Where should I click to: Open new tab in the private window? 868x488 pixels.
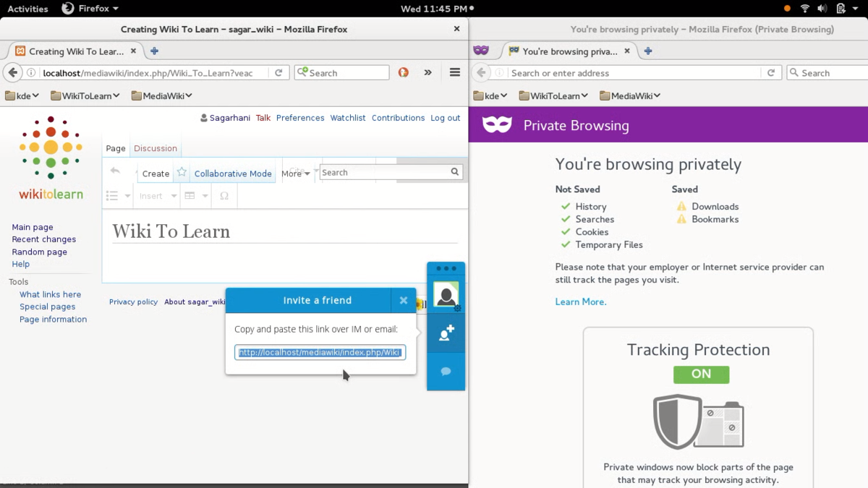[648, 51]
